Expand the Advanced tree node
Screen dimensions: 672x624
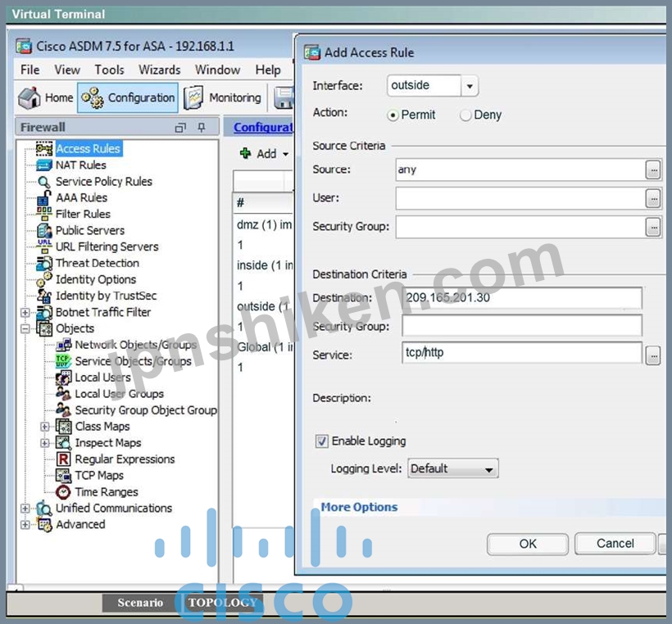[x=25, y=525]
